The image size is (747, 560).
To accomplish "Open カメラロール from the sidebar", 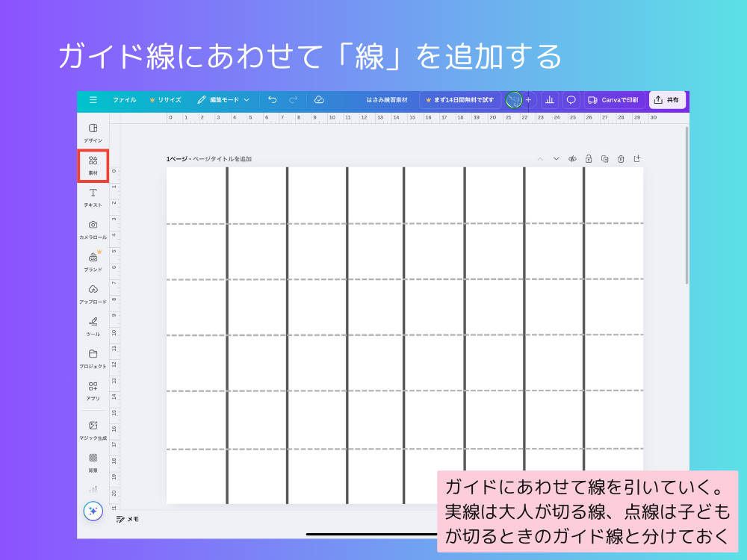I will (92, 229).
